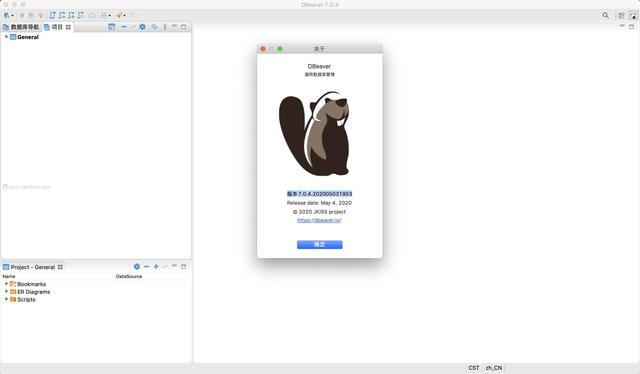Maximize the editor area
This screenshot has height=374, width=640.
point(631,27)
